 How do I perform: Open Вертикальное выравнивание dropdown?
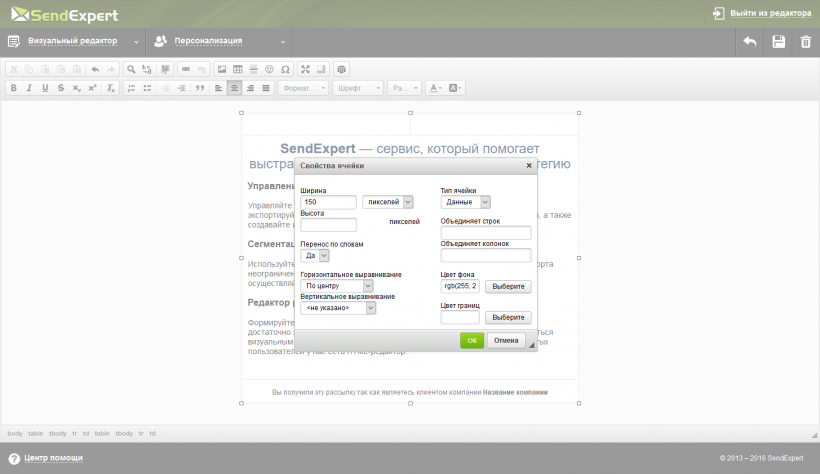coord(338,308)
